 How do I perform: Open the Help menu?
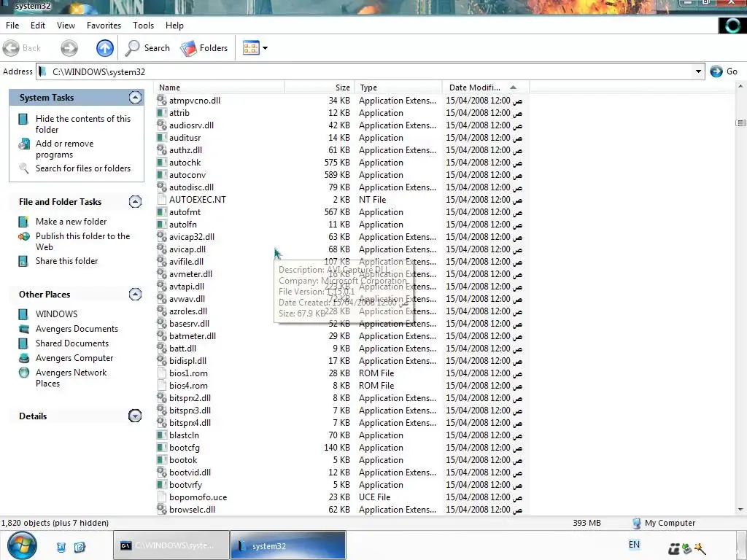[174, 26]
